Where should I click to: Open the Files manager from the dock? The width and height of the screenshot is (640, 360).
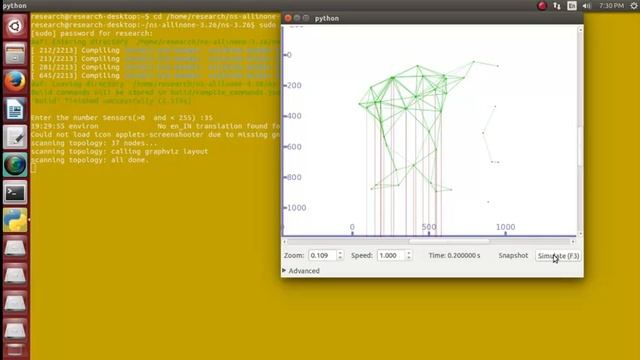tap(15, 54)
